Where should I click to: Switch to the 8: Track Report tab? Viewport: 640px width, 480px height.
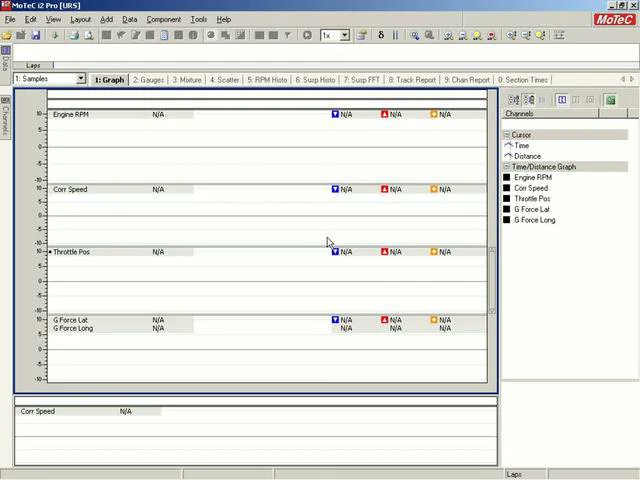coord(412,80)
